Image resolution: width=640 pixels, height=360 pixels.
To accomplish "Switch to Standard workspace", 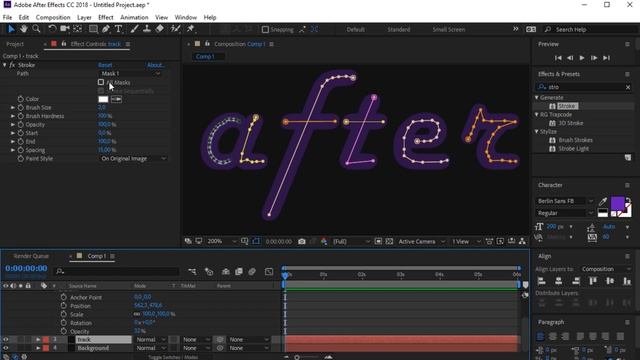I will coord(399,29).
